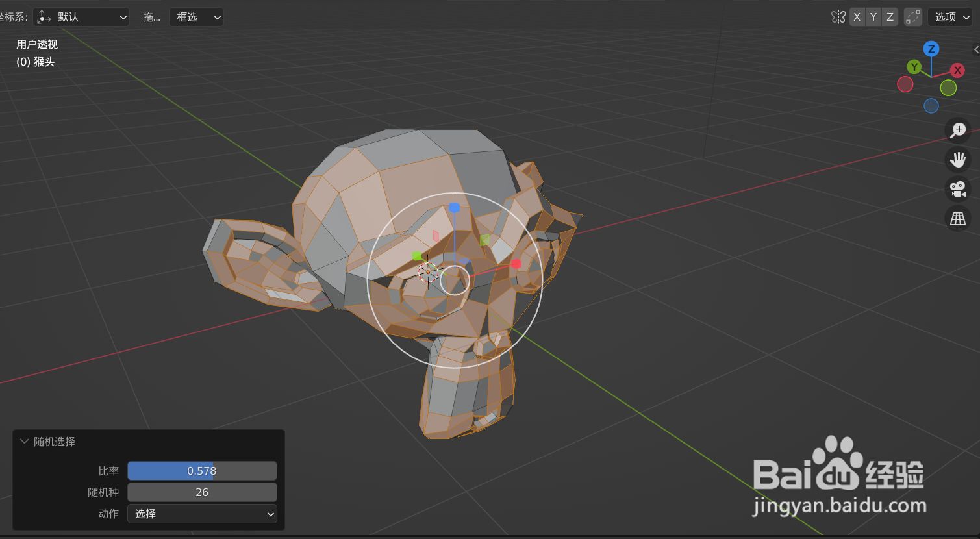
Task: Toggle auto merge vertices icon
Action: point(913,17)
